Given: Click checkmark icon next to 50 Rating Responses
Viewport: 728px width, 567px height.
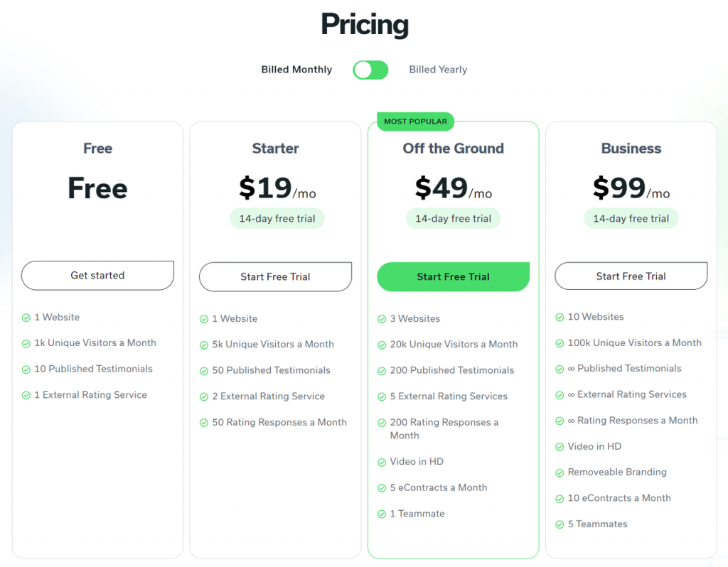Looking at the screenshot, I should click(204, 423).
